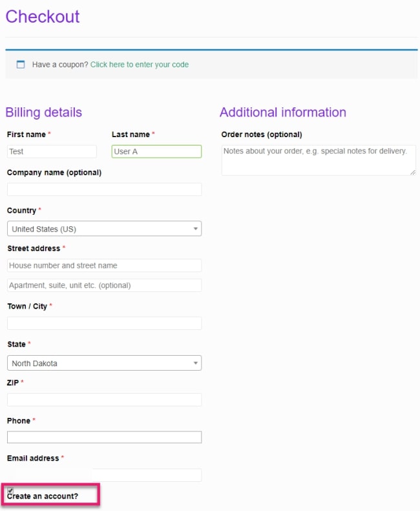This screenshot has width=420, height=511.
Task: Click the House number and street name field
Action: [104, 266]
